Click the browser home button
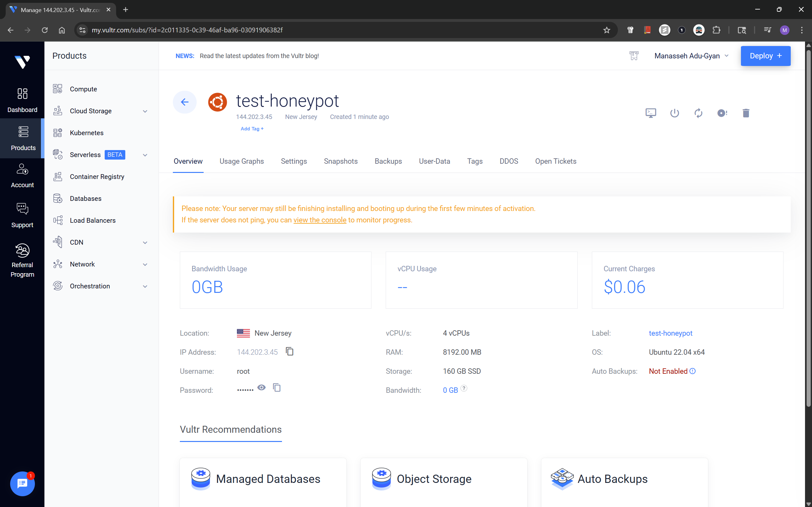 tap(62, 30)
